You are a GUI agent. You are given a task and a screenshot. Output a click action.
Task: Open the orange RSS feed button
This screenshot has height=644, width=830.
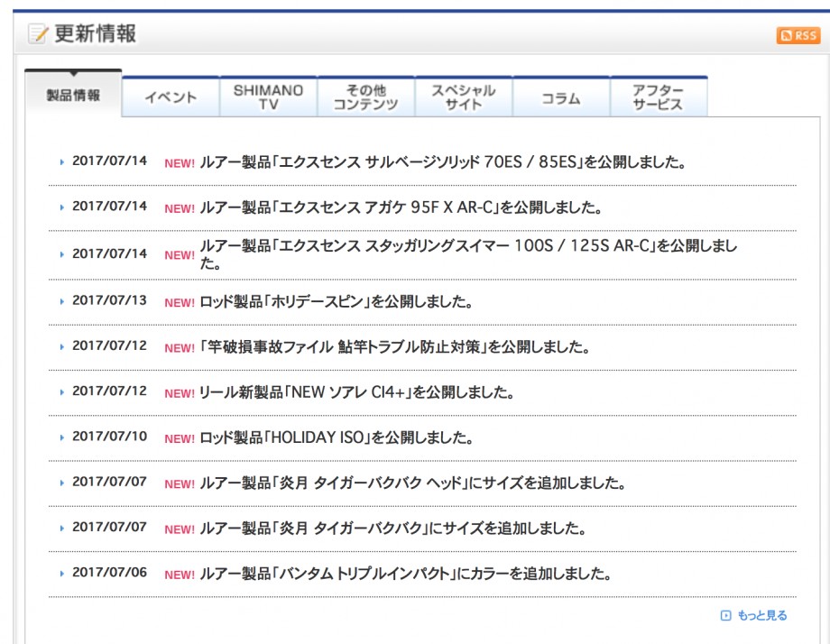coord(798,35)
